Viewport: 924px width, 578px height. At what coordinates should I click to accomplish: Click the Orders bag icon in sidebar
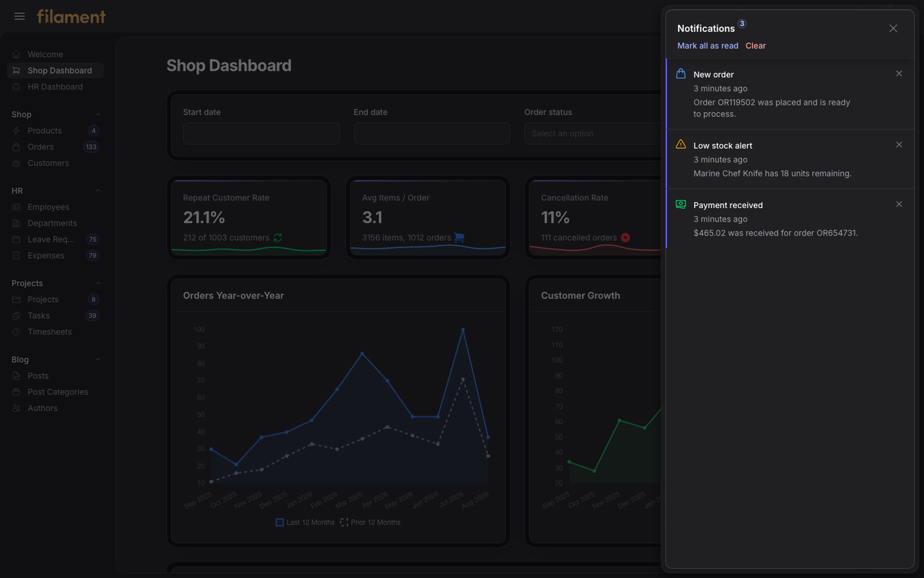(17, 147)
